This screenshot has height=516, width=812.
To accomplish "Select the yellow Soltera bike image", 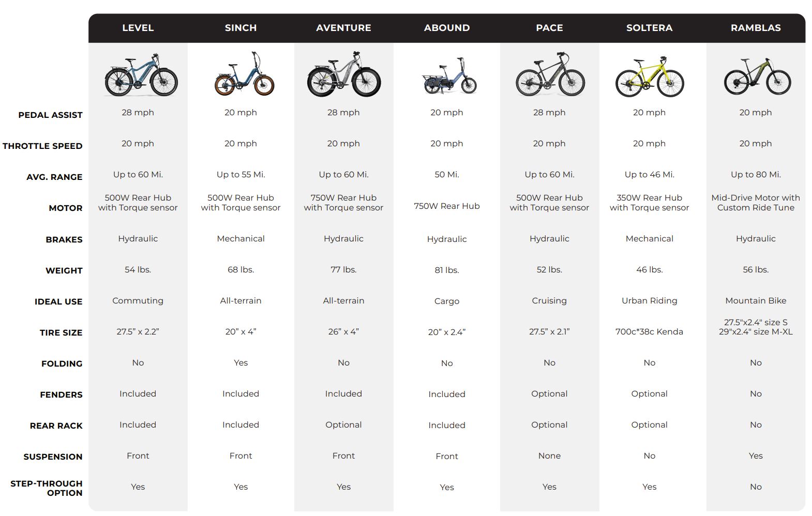I will tap(650, 77).
